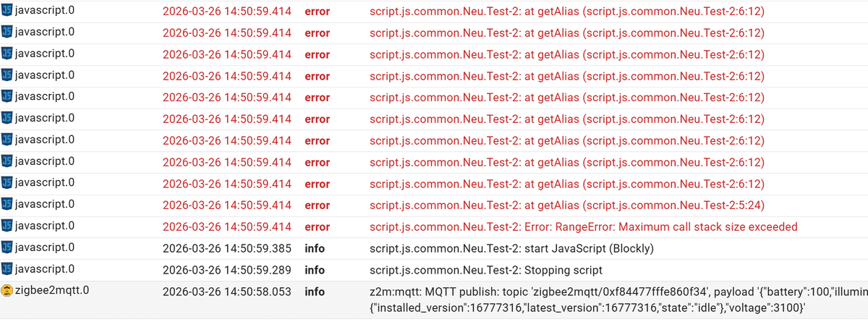The image size is (868, 322).
Task: Click the 'info' level on the 'Stopping script' row
Action: click(315, 270)
